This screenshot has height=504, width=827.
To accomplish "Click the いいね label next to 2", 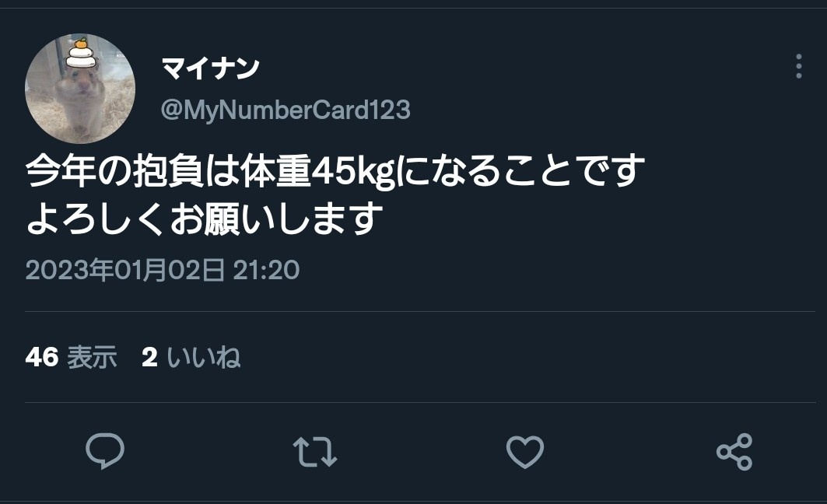I will 204,357.
